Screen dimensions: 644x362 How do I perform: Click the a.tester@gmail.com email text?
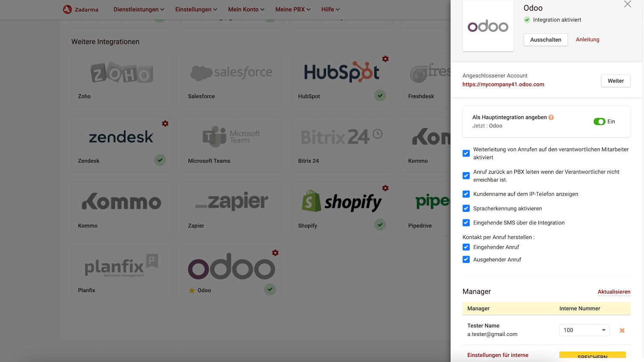click(492, 335)
